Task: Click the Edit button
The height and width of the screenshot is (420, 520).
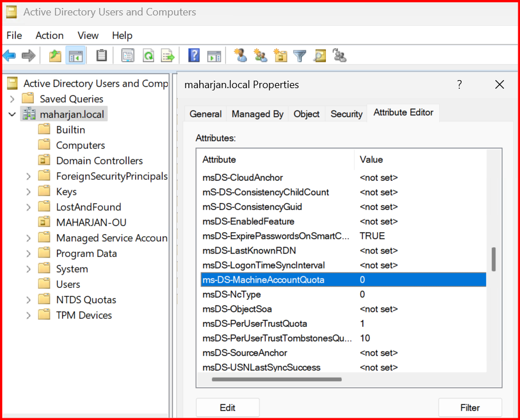Action: tap(227, 407)
